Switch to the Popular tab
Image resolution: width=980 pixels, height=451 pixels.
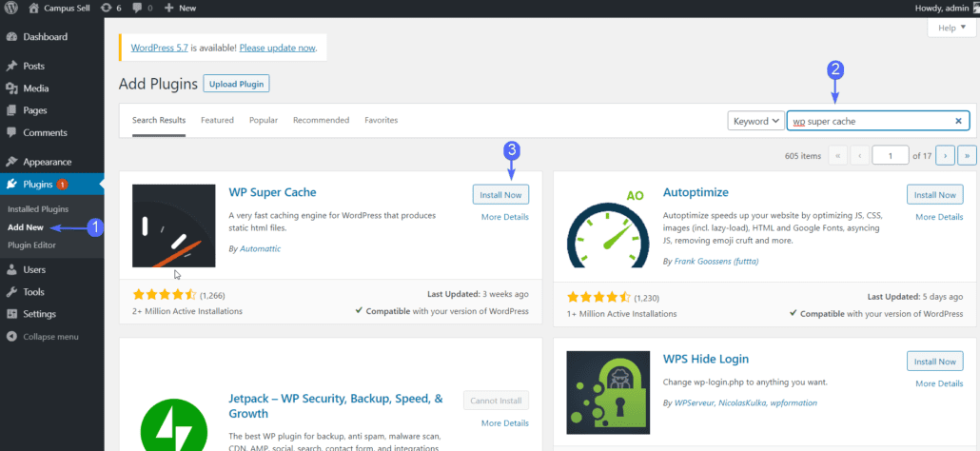click(x=264, y=120)
